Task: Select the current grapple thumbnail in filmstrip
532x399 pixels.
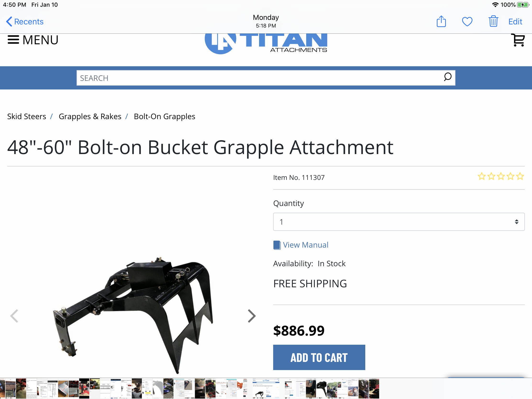Action: pos(266,388)
